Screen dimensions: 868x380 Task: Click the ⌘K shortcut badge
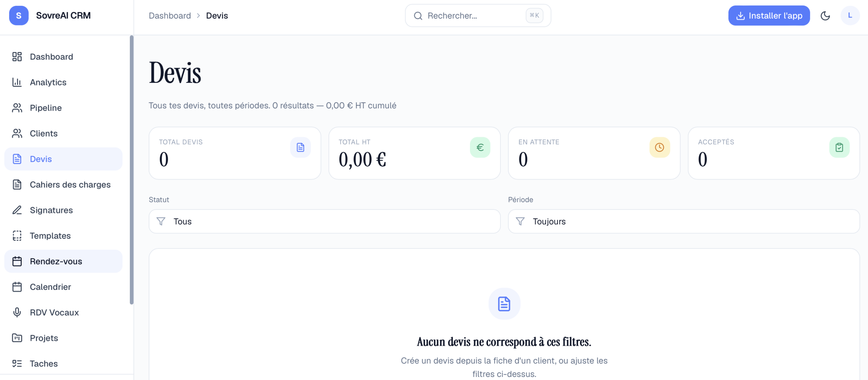[534, 15]
